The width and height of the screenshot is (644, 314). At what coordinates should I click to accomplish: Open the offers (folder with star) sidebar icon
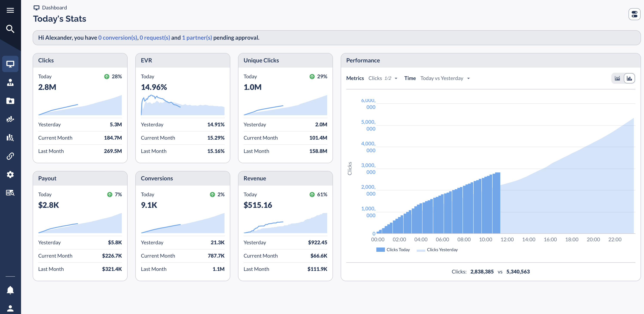10,101
